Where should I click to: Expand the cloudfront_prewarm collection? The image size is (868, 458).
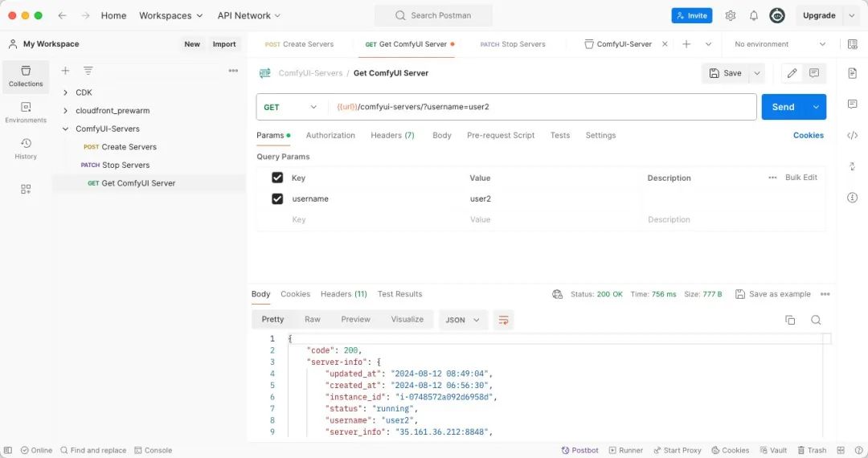[65, 111]
